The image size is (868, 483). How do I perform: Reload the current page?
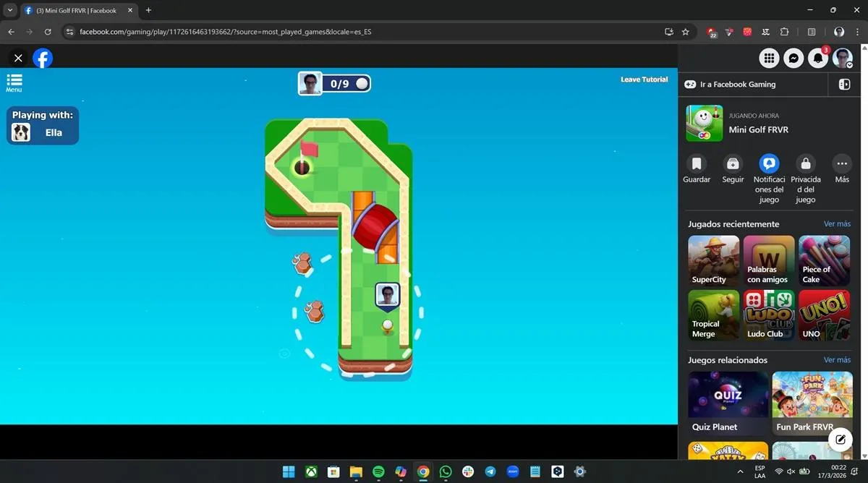tap(48, 32)
